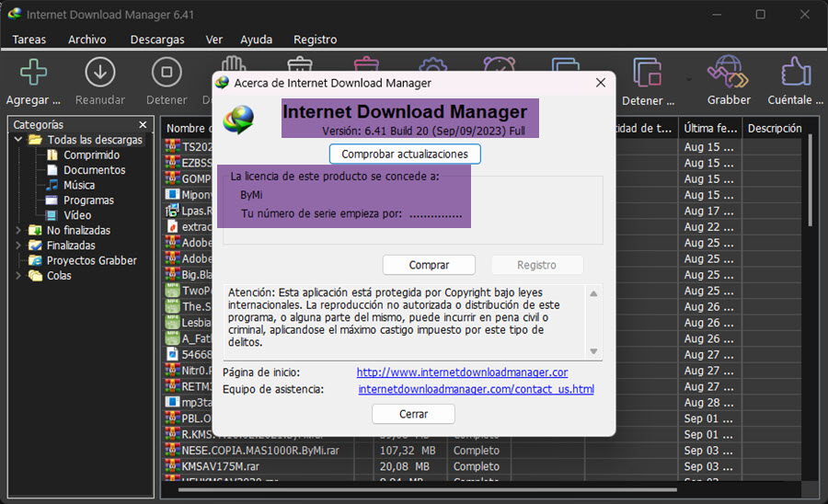
Task: Click the 107,32 MB size cell
Action: click(x=408, y=451)
